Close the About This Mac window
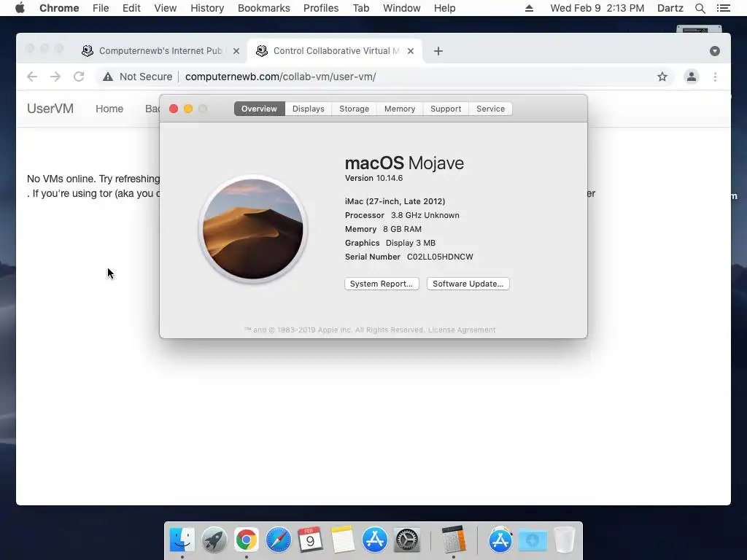 pos(174,109)
